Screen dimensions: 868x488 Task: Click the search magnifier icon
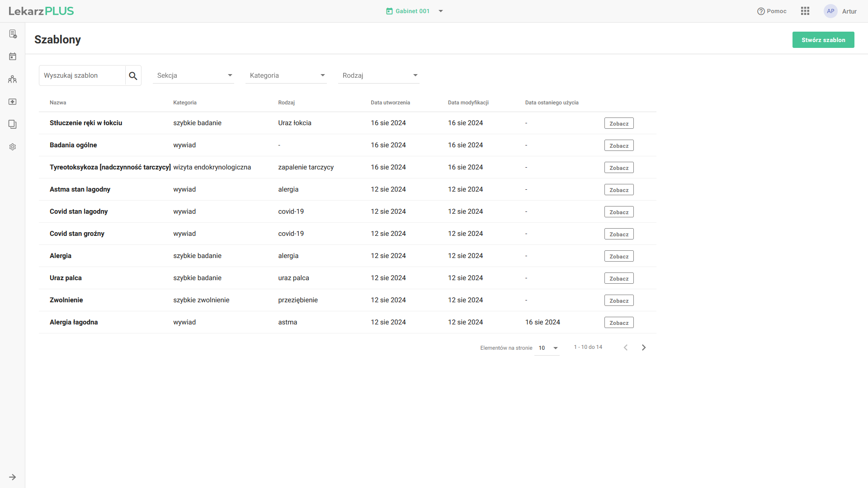click(133, 75)
